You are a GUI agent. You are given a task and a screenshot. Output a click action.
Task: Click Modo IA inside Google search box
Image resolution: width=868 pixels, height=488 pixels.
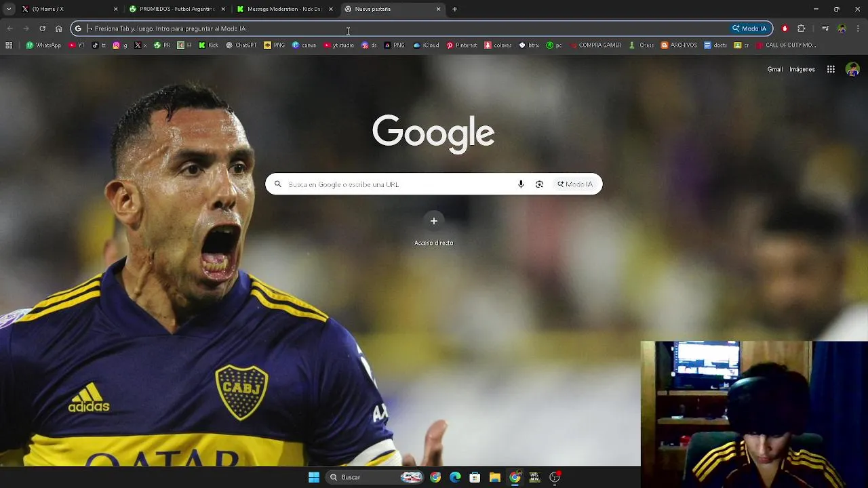point(575,184)
